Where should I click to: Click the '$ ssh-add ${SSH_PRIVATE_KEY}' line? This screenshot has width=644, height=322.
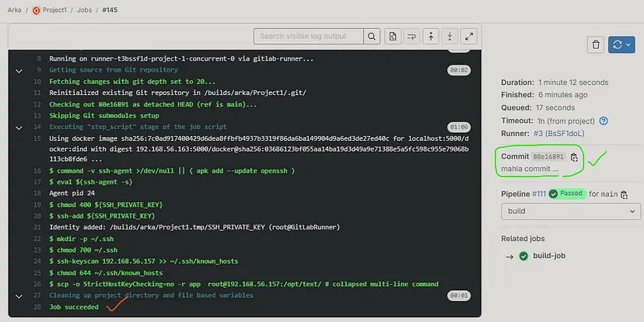tap(102, 216)
